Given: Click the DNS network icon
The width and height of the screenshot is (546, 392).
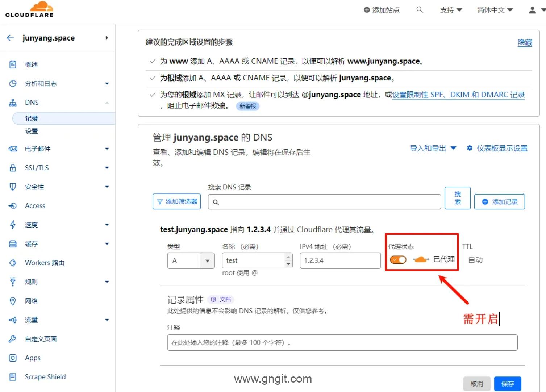Looking at the screenshot, I should pyautogui.click(x=13, y=103).
